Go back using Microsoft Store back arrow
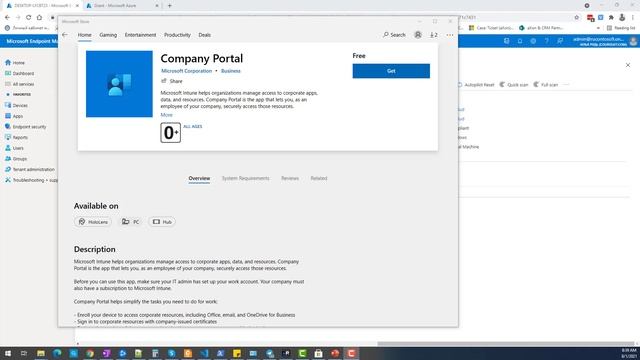 pyautogui.click(x=65, y=35)
